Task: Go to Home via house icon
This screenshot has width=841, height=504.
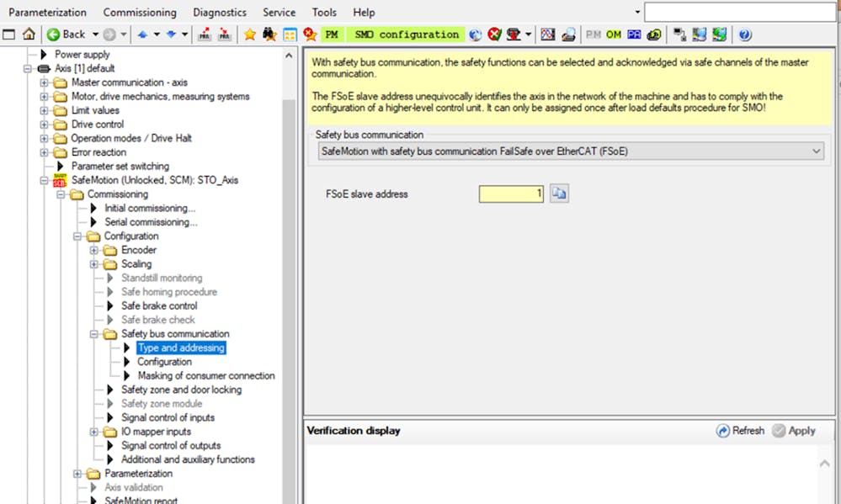Action: point(29,34)
